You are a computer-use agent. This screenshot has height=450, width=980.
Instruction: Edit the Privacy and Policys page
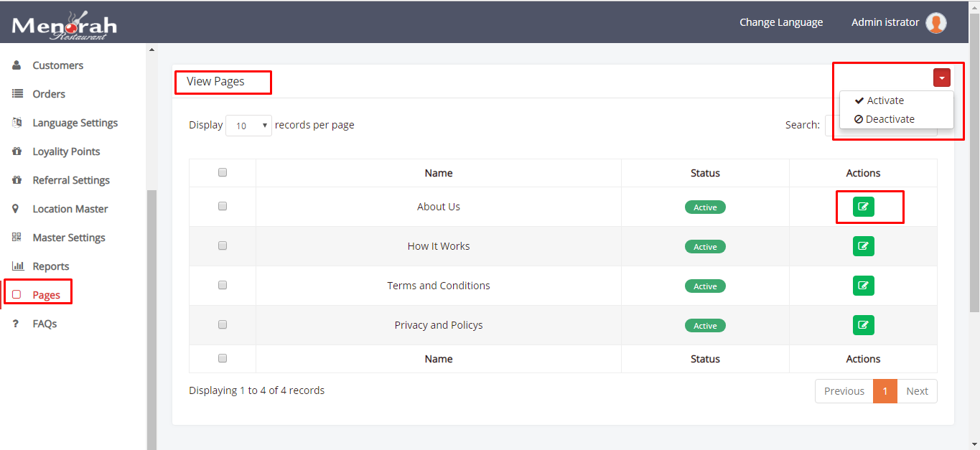(863, 325)
